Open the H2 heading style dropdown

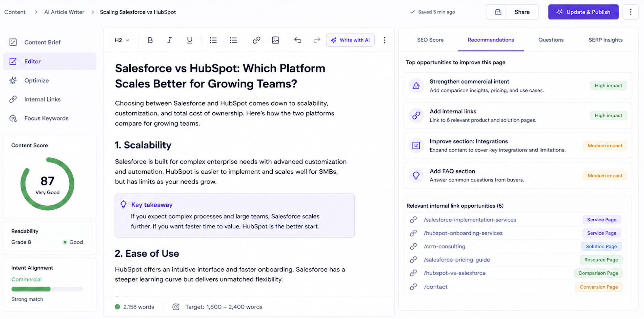(x=122, y=40)
